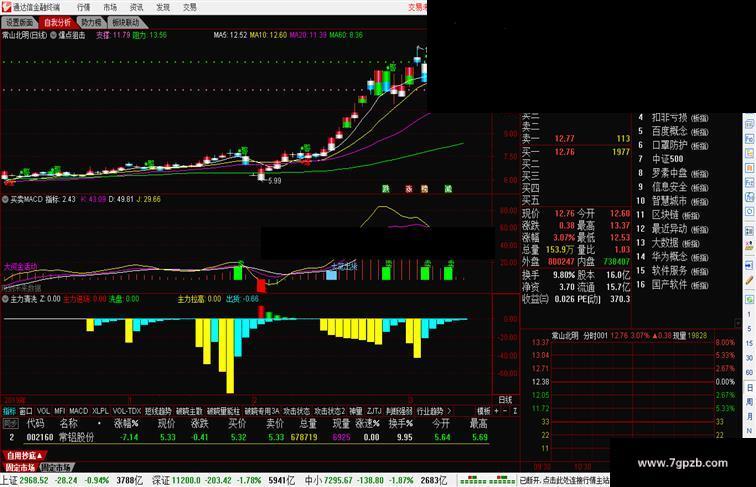The height and width of the screenshot is (487, 756).
Task: Select the 30-minute period sidebar button
Action: point(750,358)
